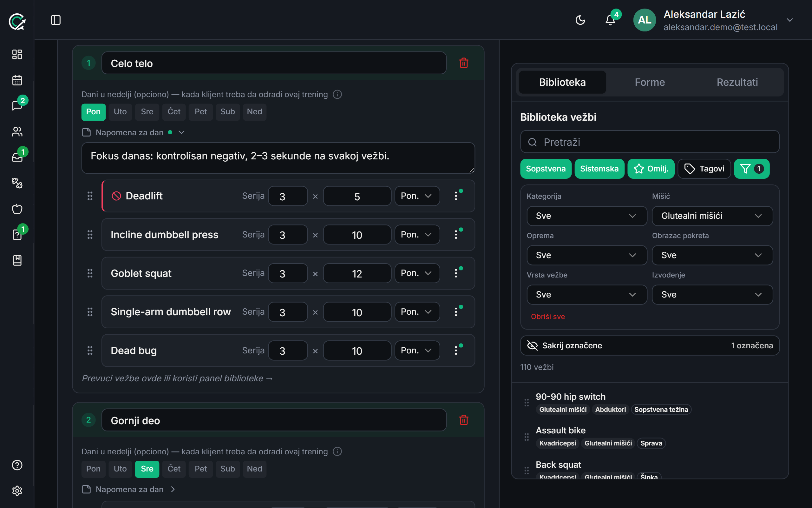Click the Celo telo name field
Viewport: 812px width, 508px height.
(274, 63)
